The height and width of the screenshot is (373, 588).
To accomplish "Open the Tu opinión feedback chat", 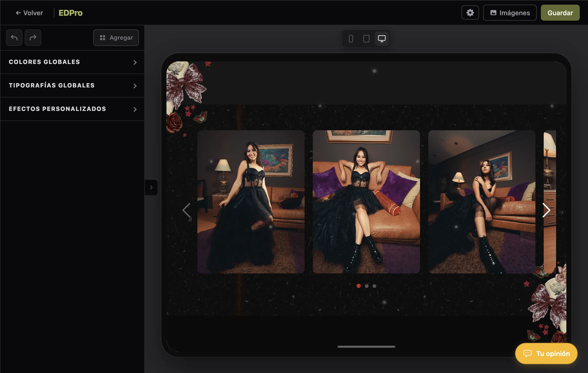I will [x=546, y=353].
